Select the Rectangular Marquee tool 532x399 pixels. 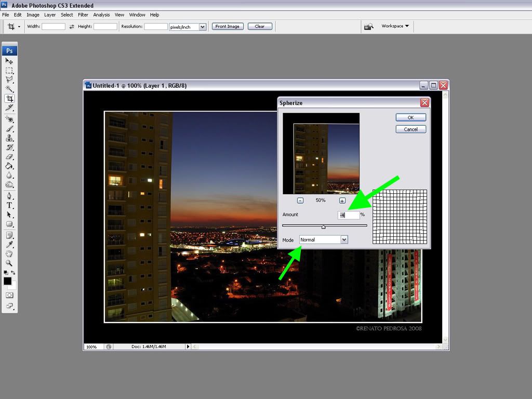9,71
